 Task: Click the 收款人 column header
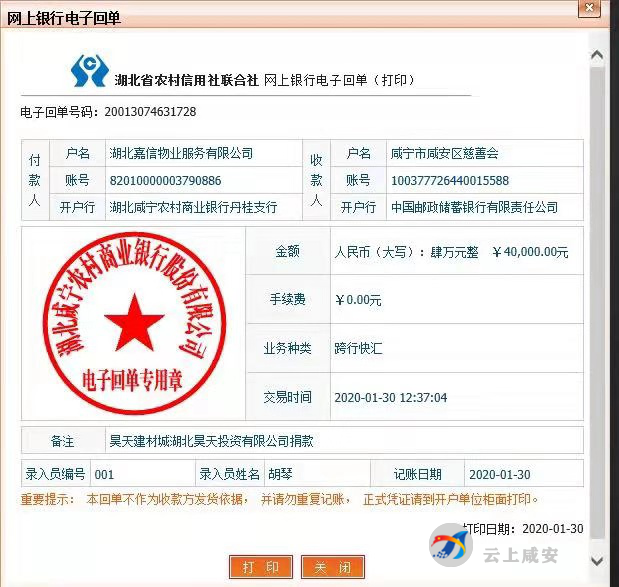pos(316,180)
